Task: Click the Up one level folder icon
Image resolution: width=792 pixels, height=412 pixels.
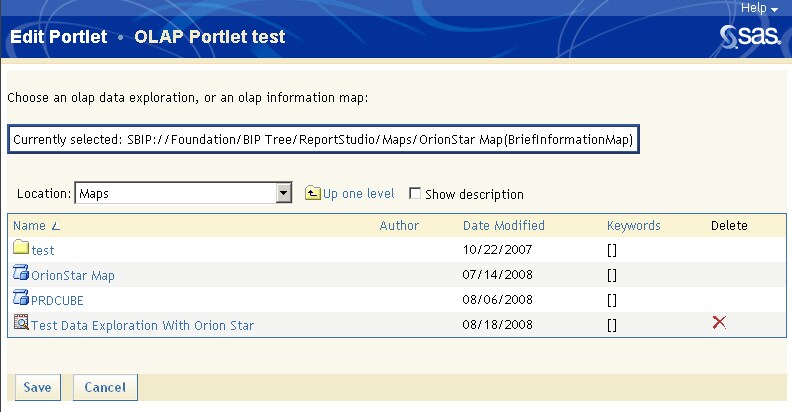Action: click(x=313, y=193)
